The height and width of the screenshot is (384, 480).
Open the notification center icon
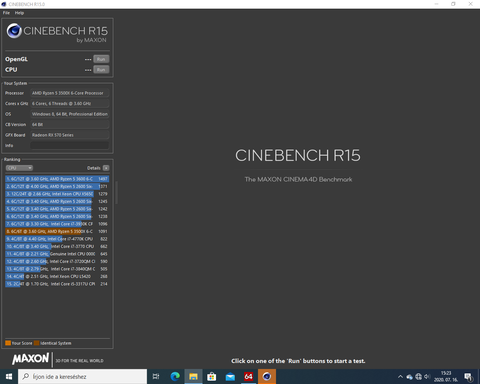point(469,377)
